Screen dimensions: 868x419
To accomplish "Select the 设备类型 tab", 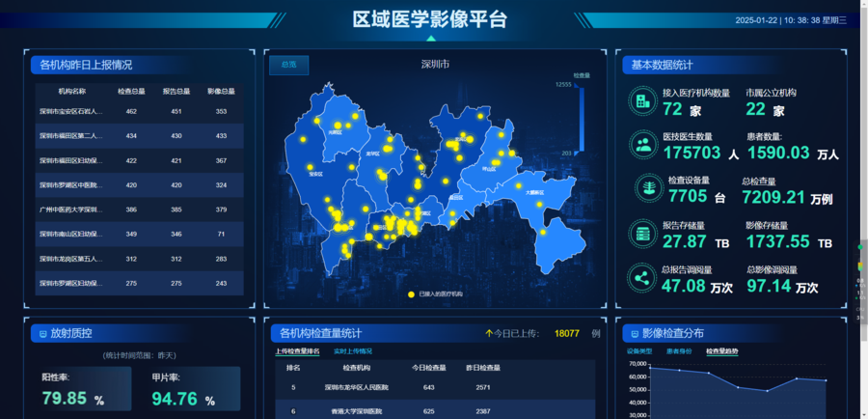I will (639, 351).
